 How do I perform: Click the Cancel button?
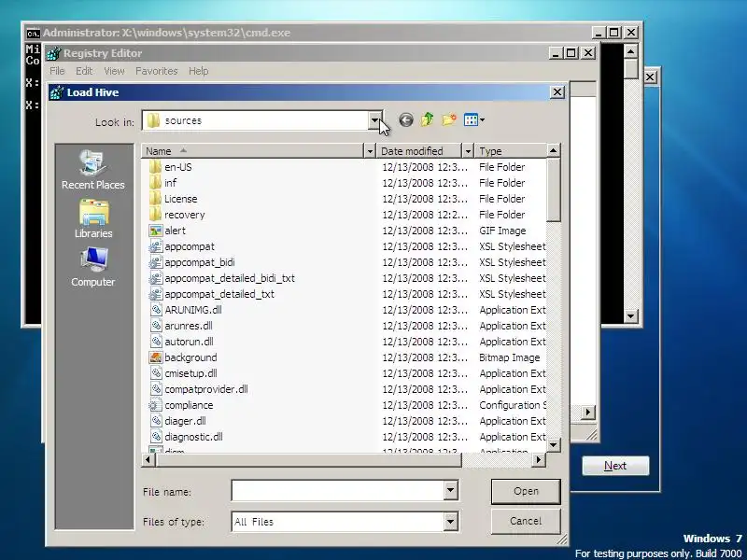(x=526, y=522)
